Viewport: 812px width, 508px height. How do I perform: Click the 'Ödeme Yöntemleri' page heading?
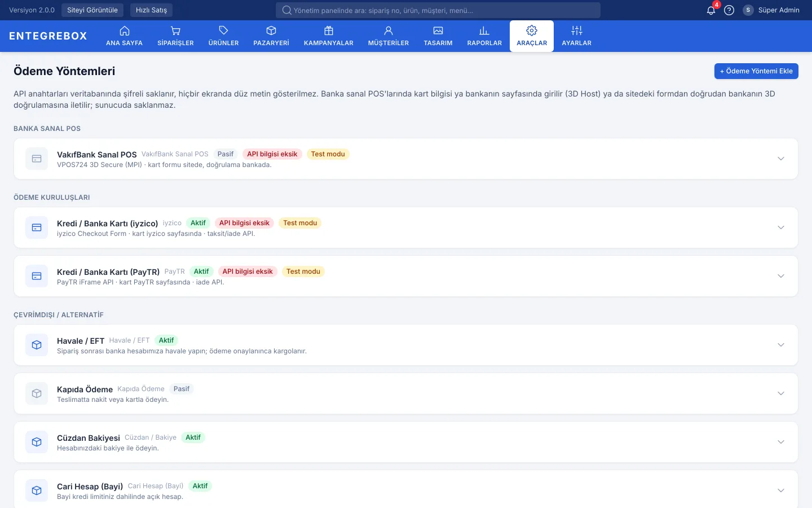coord(64,71)
